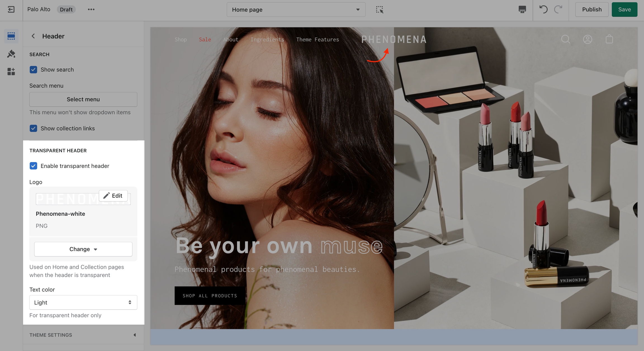Open the Home page template dropdown
This screenshot has height=351, width=644.
[x=296, y=10]
